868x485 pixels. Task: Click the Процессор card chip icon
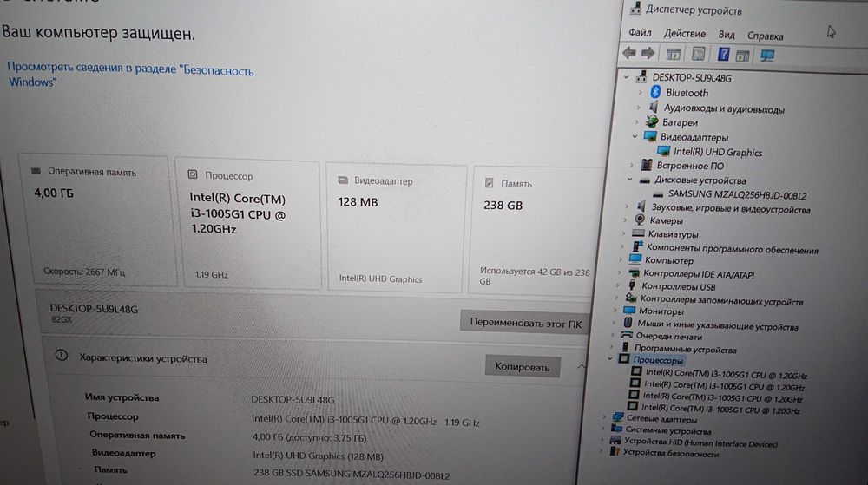[x=193, y=174]
